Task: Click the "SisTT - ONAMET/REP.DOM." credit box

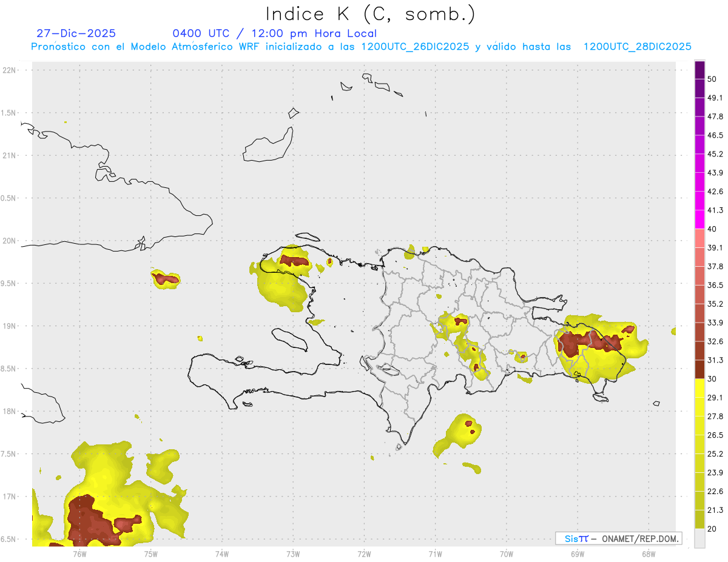Action: pyautogui.click(x=619, y=538)
